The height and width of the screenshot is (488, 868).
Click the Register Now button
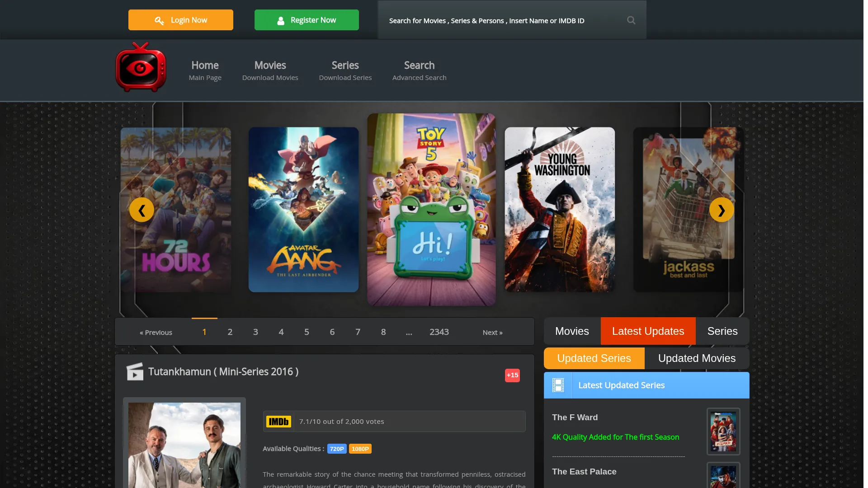pos(307,20)
